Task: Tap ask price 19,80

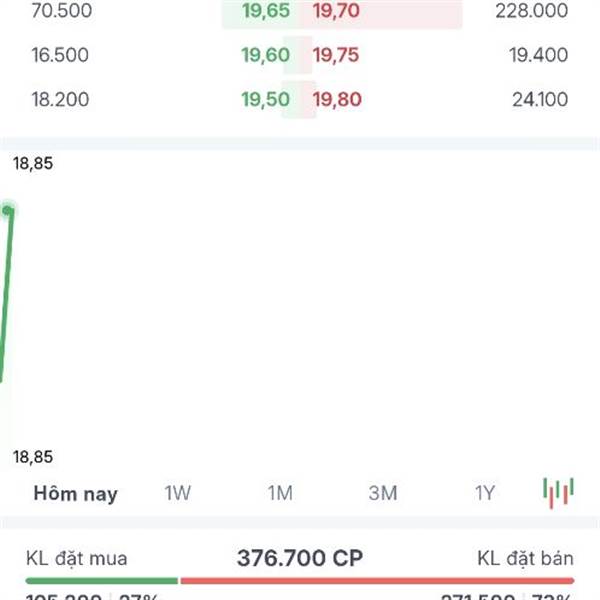Action: pos(337,99)
